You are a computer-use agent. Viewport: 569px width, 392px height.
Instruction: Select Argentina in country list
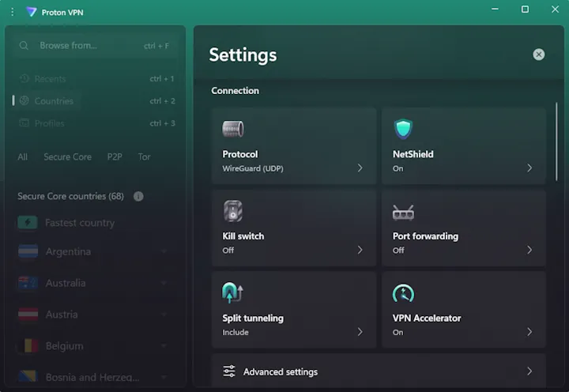point(68,251)
